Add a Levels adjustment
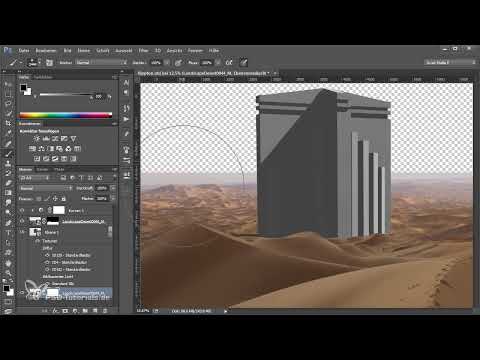480x360 pixels. pyautogui.click(x=46, y=139)
